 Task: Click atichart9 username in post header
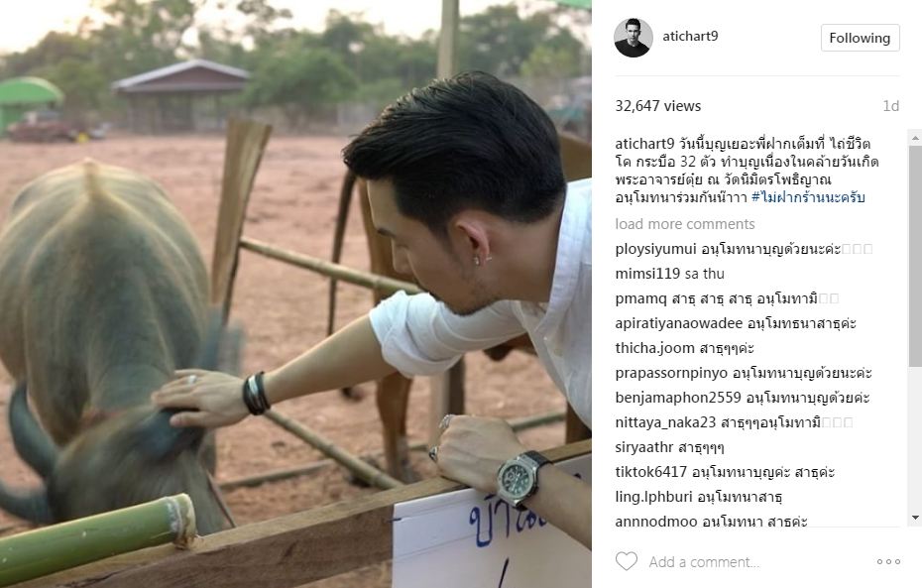690,36
